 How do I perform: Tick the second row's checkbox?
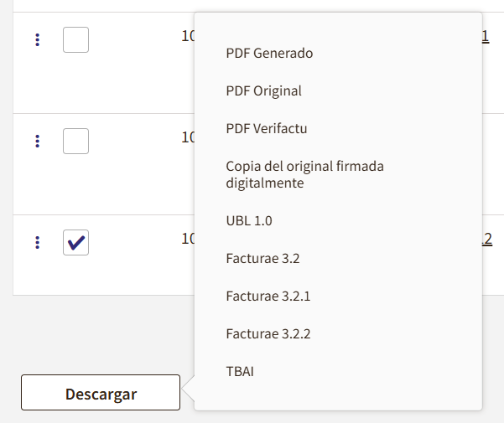[x=75, y=141]
